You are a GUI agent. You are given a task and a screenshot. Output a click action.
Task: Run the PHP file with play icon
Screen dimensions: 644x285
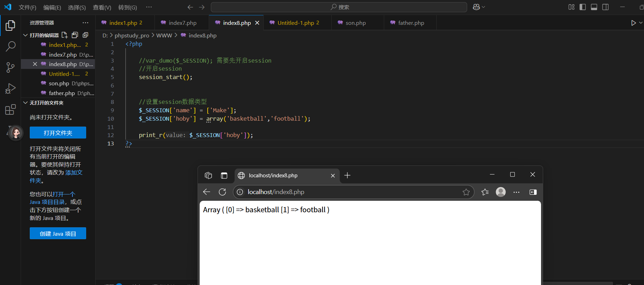point(633,23)
